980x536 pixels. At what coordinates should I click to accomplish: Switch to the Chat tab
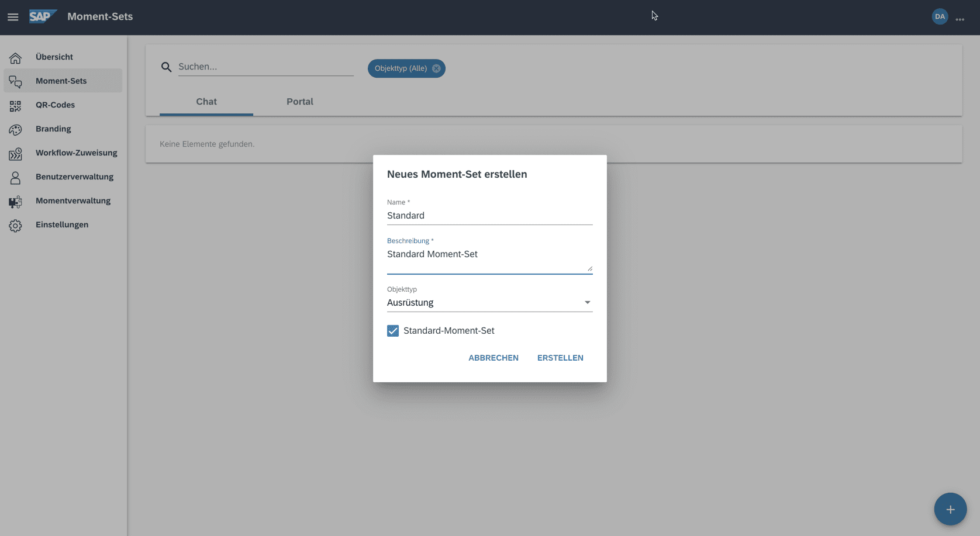pyautogui.click(x=206, y=102)
